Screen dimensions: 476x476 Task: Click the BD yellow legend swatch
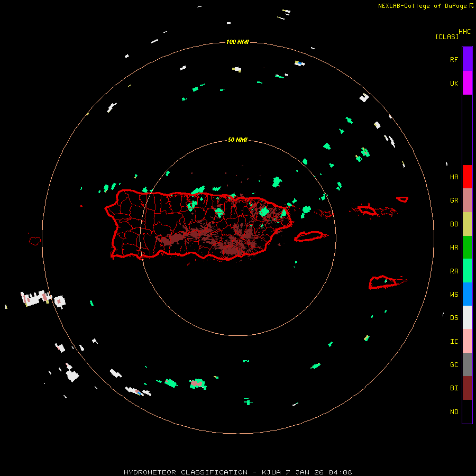[x=467, y=224]
